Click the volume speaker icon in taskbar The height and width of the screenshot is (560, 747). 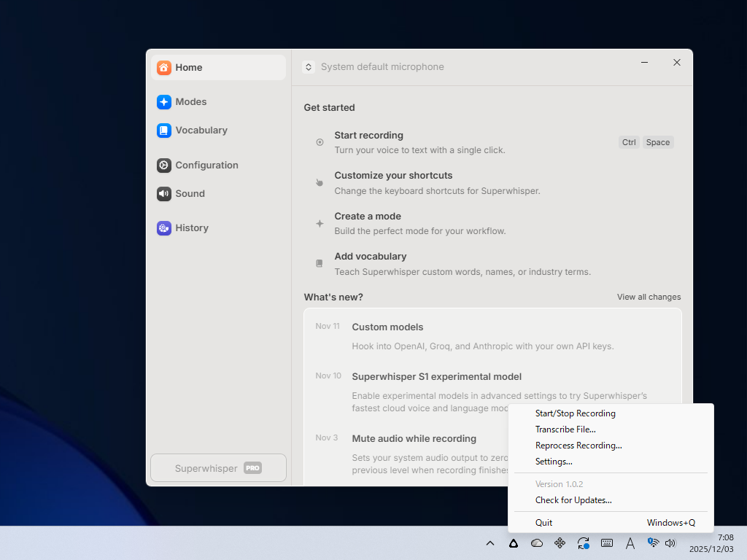click(670, 543)
